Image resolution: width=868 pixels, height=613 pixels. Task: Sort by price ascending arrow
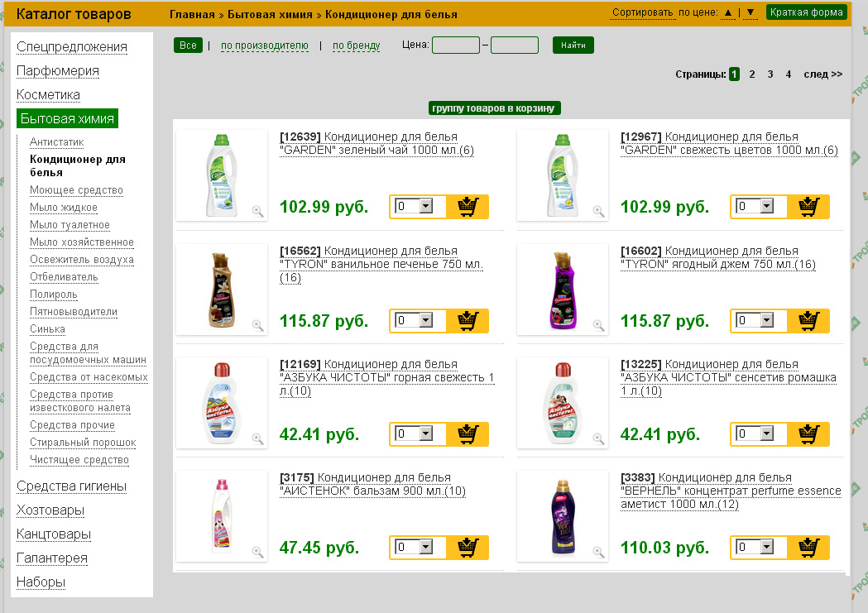728,12
